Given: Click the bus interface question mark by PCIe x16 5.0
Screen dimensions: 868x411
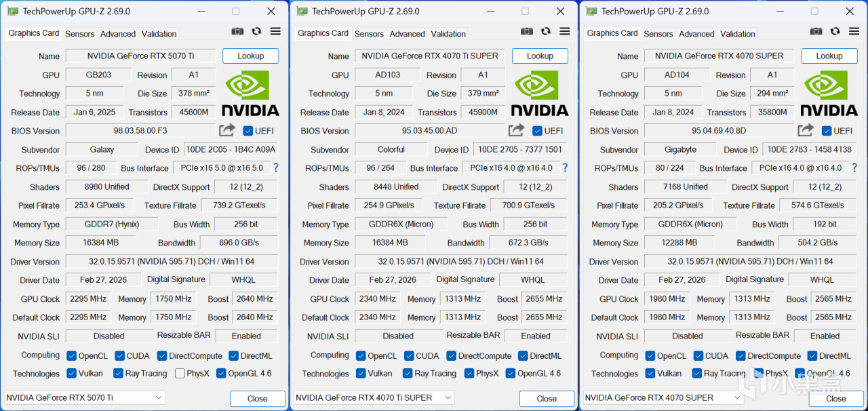Looking at the screenshot, I should point(276,168).
